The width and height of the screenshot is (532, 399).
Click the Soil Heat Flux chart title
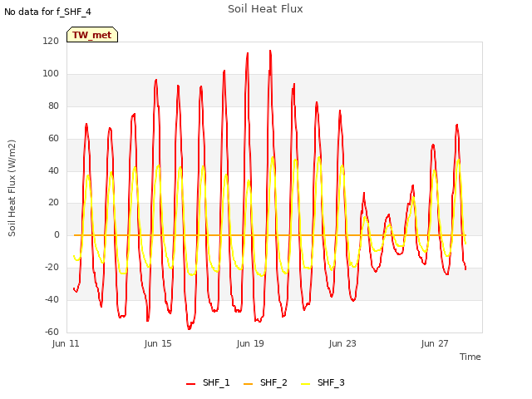pyautogui.click(x=265, y=9)
